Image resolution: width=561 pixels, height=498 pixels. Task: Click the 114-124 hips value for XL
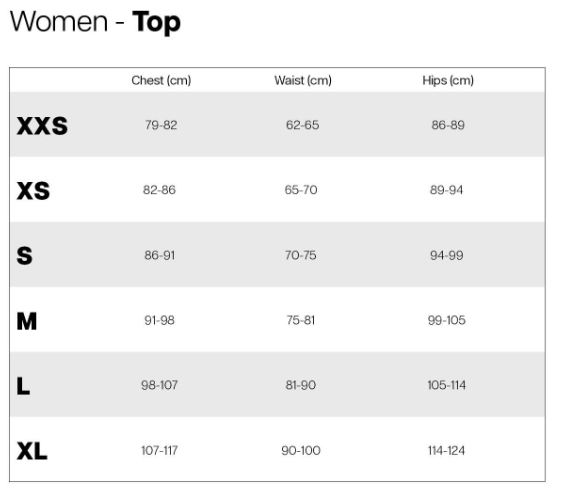pyautogui.click(x=447, y=450)
